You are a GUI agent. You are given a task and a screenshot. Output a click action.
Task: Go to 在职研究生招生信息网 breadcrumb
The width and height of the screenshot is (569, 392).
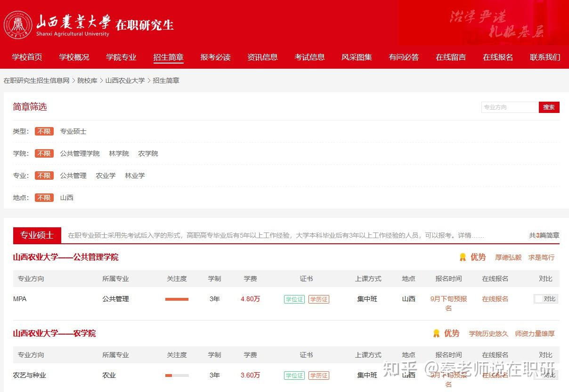tap(36, 80)
